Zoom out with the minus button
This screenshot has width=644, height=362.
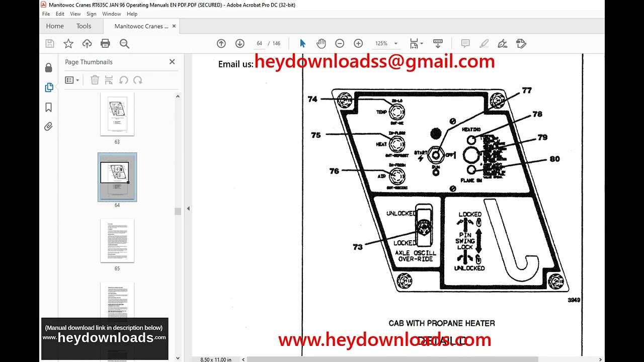[x=340, y=44]
